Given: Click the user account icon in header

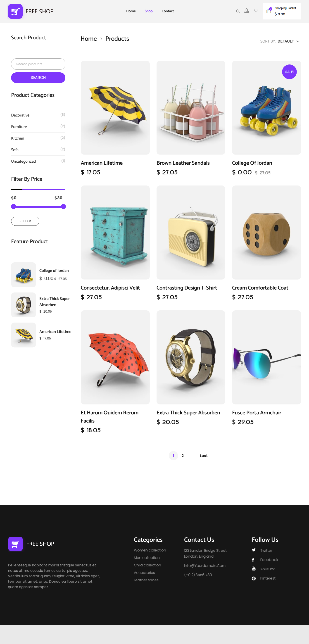Looking at the screenshot, I should point(247,11).
